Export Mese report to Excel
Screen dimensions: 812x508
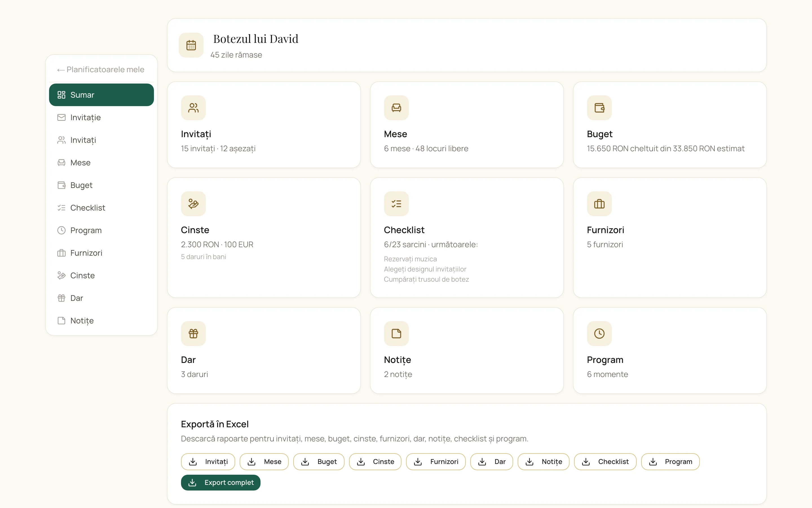point(264,462)
